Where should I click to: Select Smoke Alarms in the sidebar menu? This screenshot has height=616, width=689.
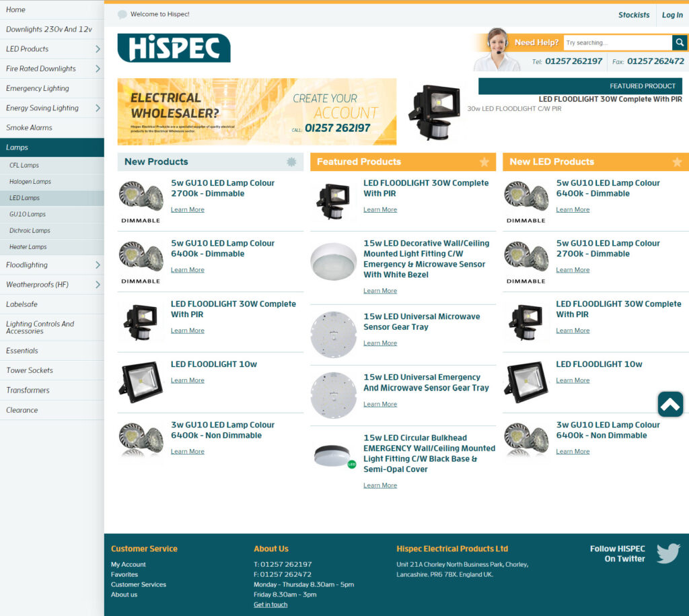(x=29, y=128)
